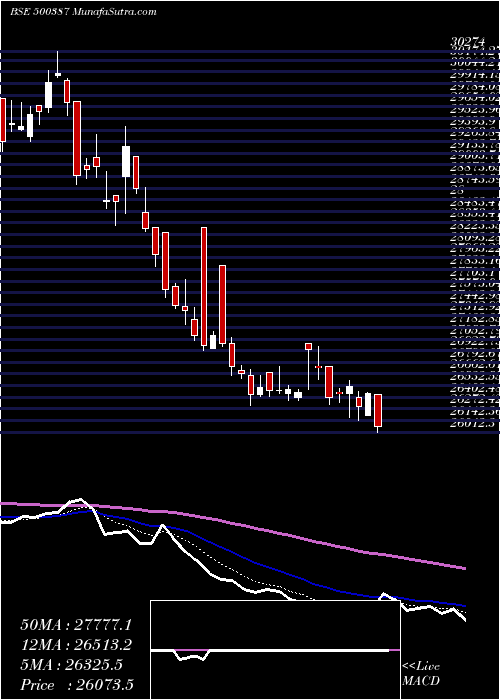The width and height of the screenshot is (500, 700).
Task: Click the pink 50MA moving average line
Action: [232, 521]
